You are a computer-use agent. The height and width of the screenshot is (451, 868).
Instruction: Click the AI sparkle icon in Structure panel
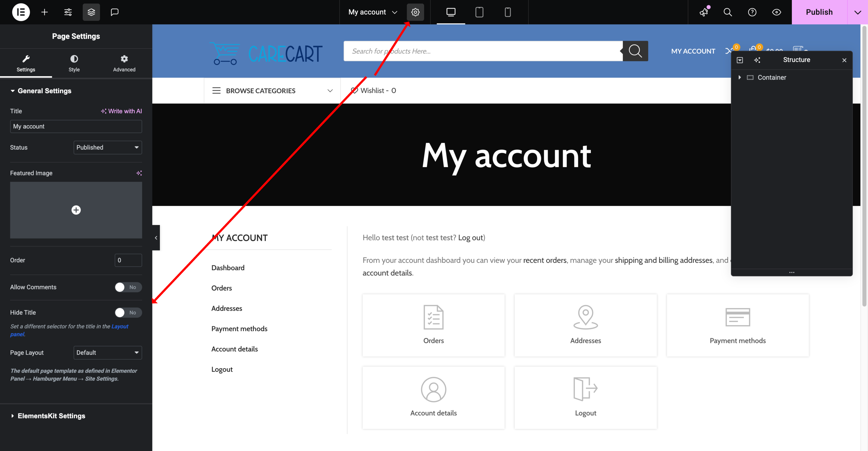757,60
